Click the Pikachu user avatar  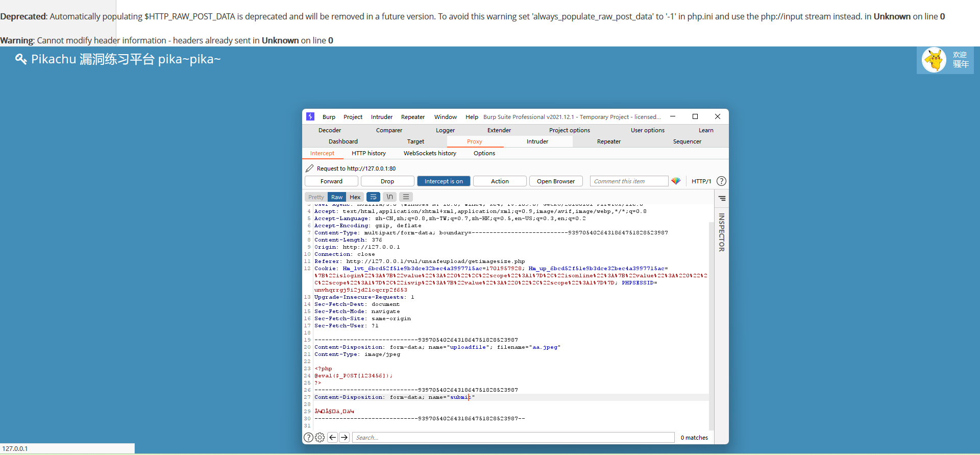point(934,60)
